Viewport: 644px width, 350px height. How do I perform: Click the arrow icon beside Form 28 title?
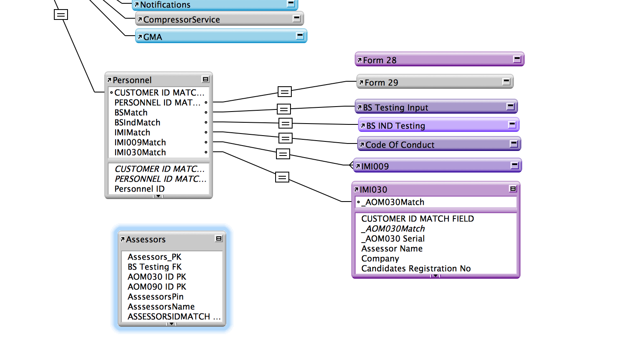[360, 60]
